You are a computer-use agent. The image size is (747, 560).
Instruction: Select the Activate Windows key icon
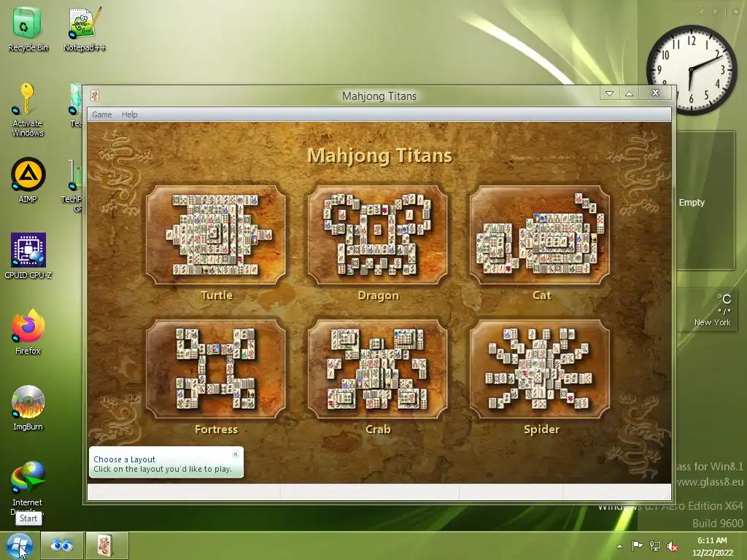(x=28, y=110)
